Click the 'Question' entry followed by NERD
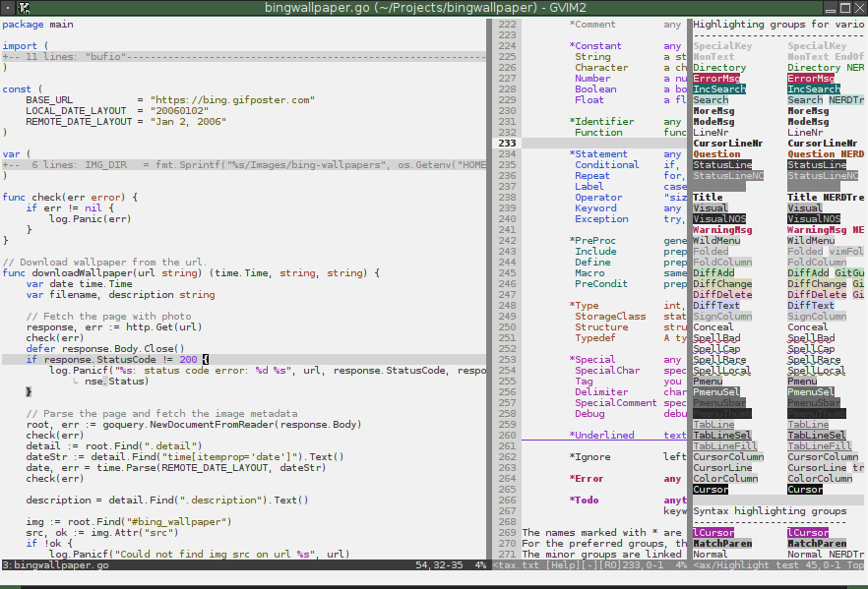 point(811,154)
